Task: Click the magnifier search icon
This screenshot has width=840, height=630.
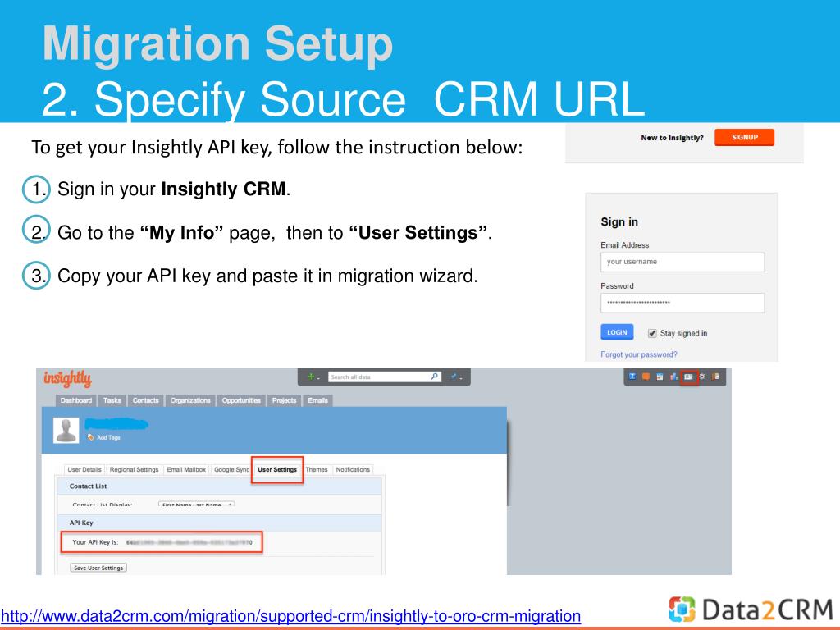Action: click(435, 377)
